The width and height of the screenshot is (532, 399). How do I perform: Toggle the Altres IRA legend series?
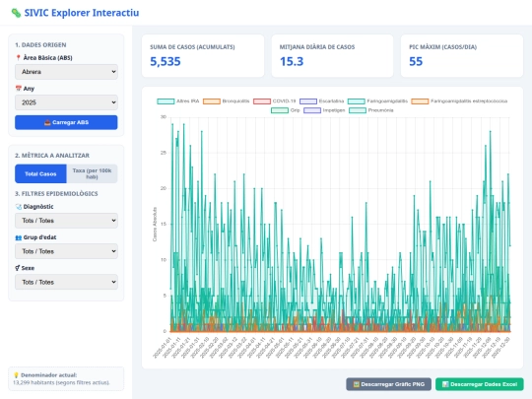coord(178,101)
